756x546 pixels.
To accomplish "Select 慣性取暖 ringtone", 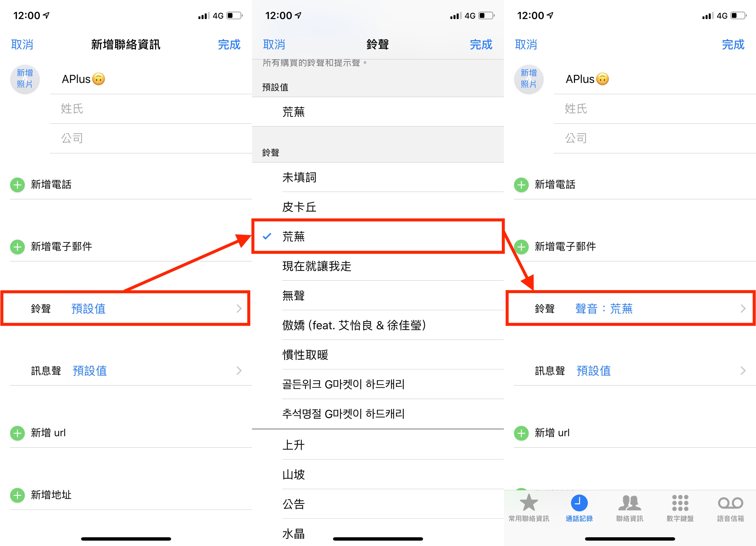I will 378,355.
